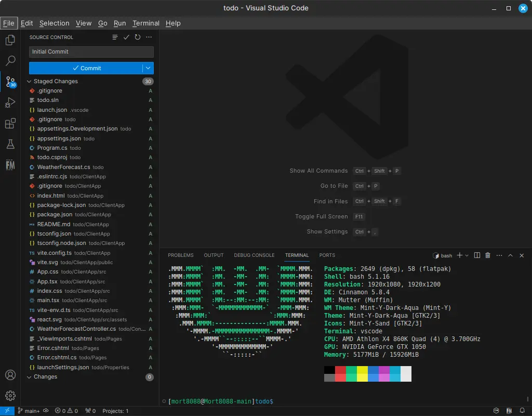Click the blue Commit button
This screenshot has width=532, height=416.
click(86, 68)
